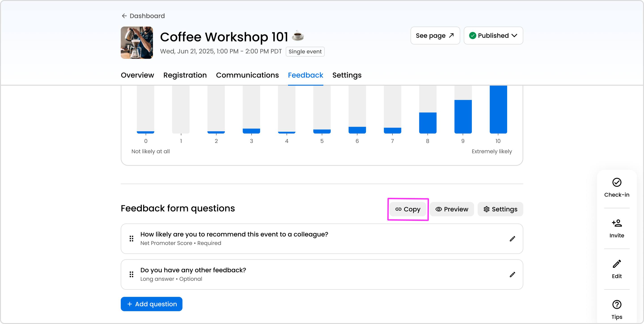Preview the feedback form
644x324 pixels.
coord(451,209)
